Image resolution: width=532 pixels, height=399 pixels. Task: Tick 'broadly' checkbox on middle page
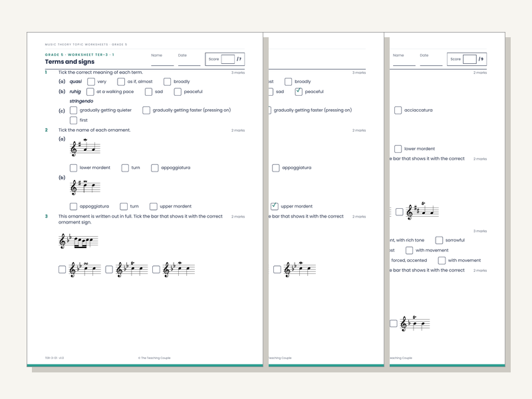click(289, 82)
